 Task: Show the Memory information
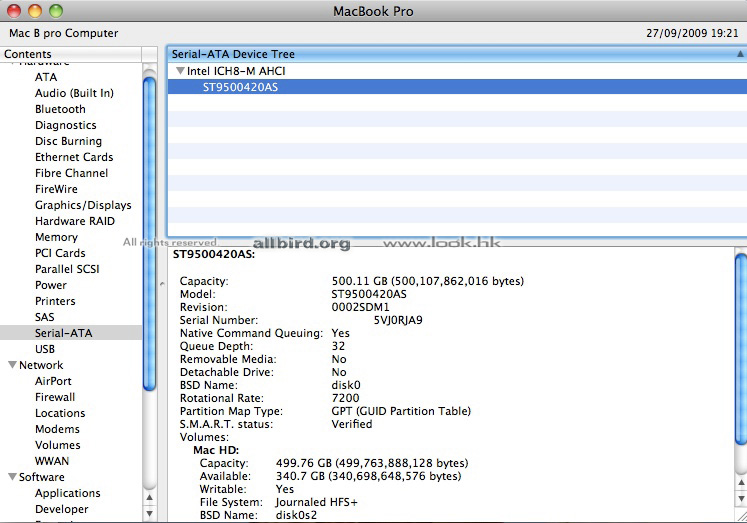pyautogui.click(x=56, y=237)
